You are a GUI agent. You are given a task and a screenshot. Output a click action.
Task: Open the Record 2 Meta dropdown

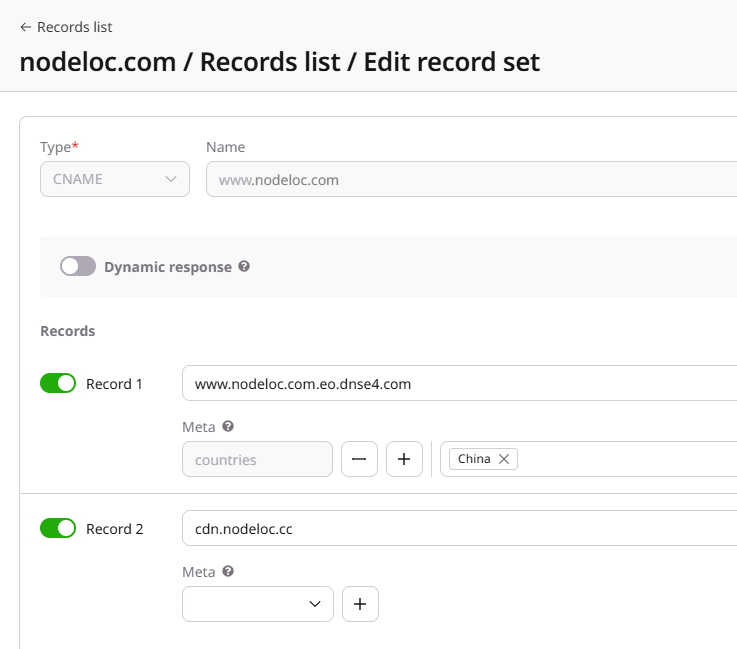[x=258, y=604]
